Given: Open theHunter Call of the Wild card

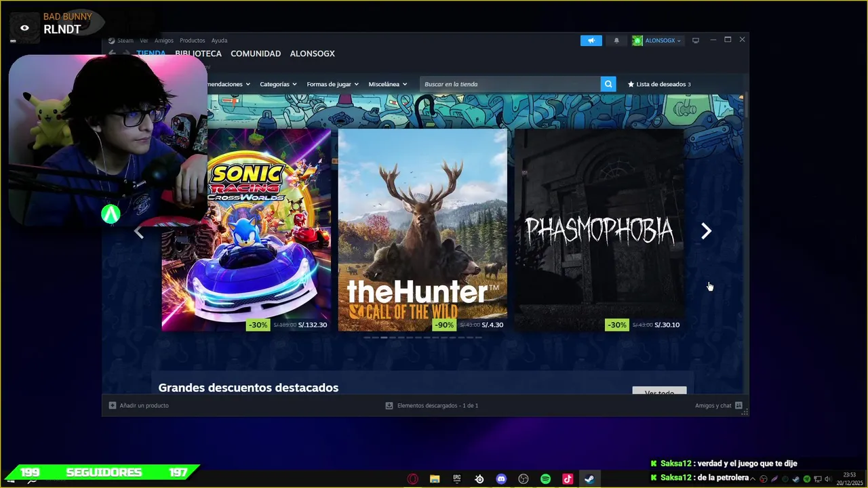Looking at the screenshot, I should pos(422,230).
